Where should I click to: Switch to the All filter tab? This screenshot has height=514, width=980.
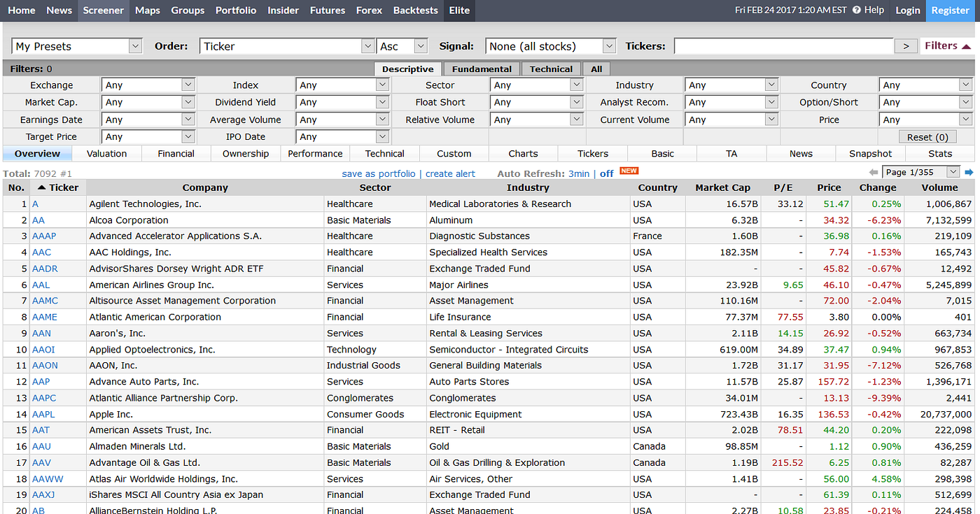[596, 69]
